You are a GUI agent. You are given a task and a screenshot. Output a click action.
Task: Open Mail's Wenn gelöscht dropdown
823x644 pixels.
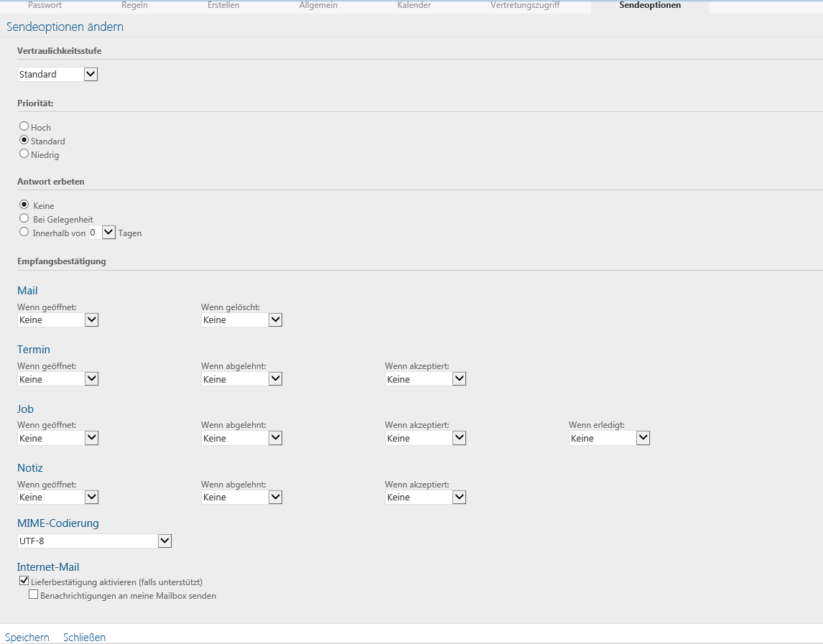(274, 319)
